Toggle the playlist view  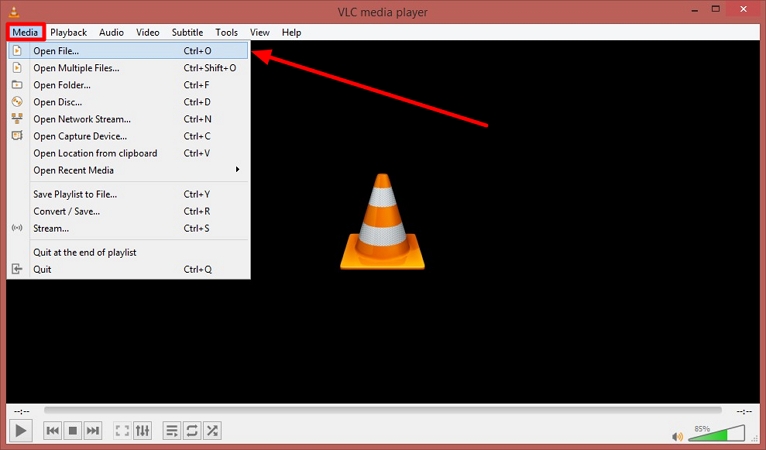coord(172,430)
